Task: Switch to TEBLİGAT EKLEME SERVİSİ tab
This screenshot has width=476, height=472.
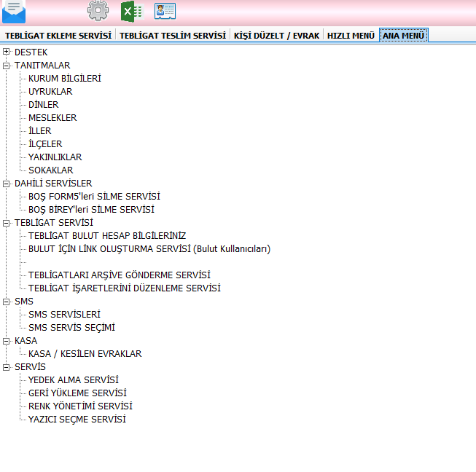Action: 58,35
